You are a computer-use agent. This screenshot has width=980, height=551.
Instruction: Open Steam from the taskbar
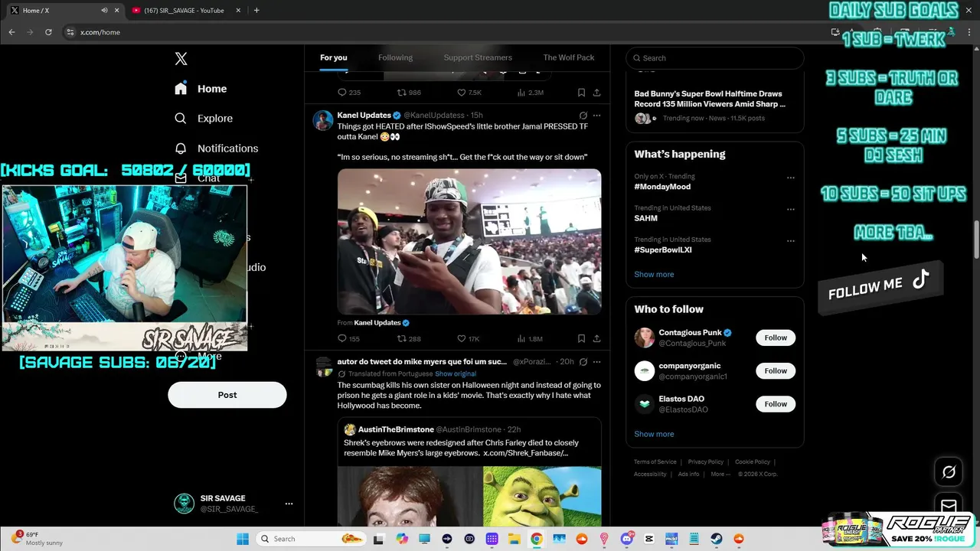pos(717,539)
